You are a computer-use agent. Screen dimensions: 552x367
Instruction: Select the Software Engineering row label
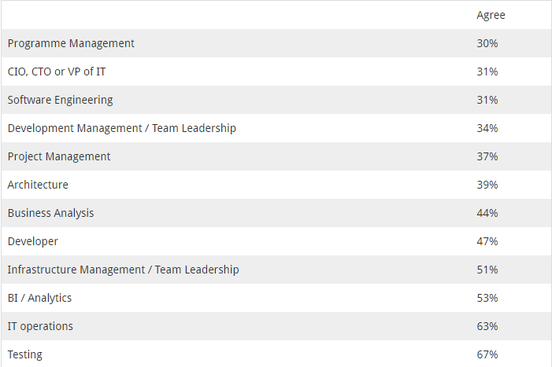point(60,100)
